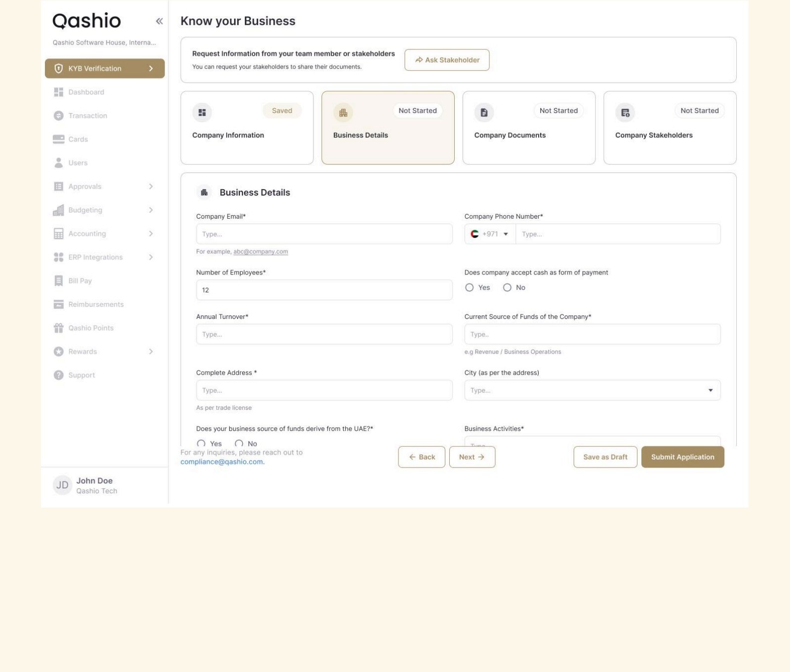
Task: Select No for cash payment acceptance
Action: [x=507, y=287]
